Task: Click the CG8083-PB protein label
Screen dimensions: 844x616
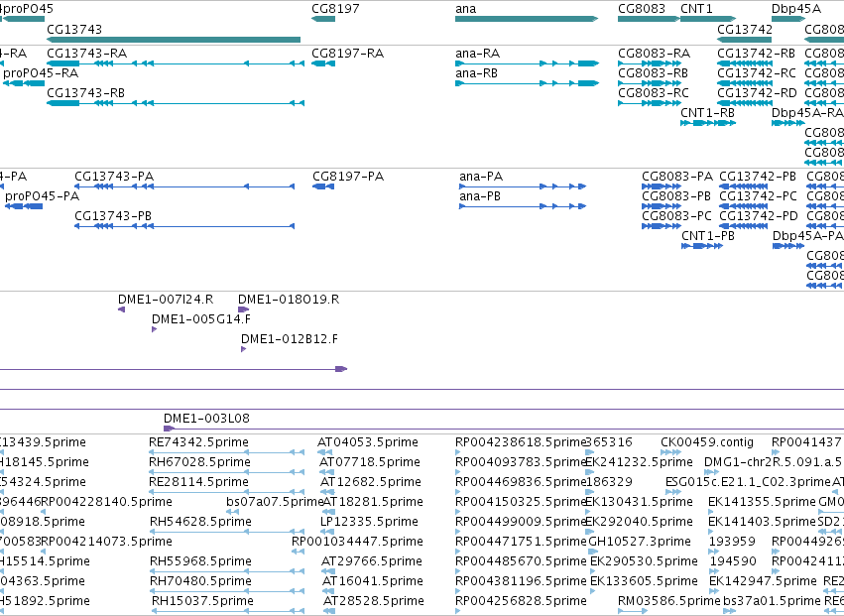Action: [676, 196]
